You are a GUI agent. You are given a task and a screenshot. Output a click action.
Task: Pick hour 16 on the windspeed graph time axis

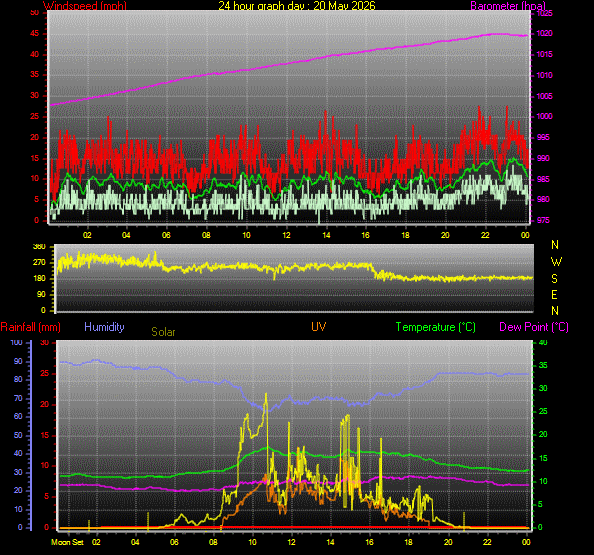click(x=365, y=235)
